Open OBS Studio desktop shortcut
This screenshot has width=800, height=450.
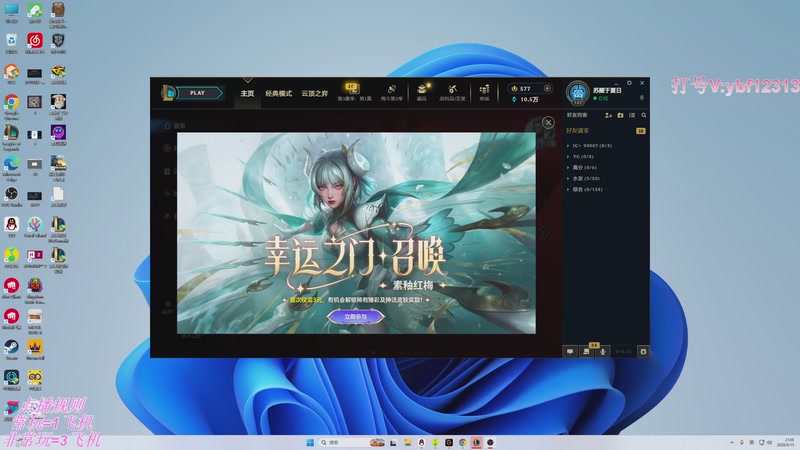tap(11, 197)
